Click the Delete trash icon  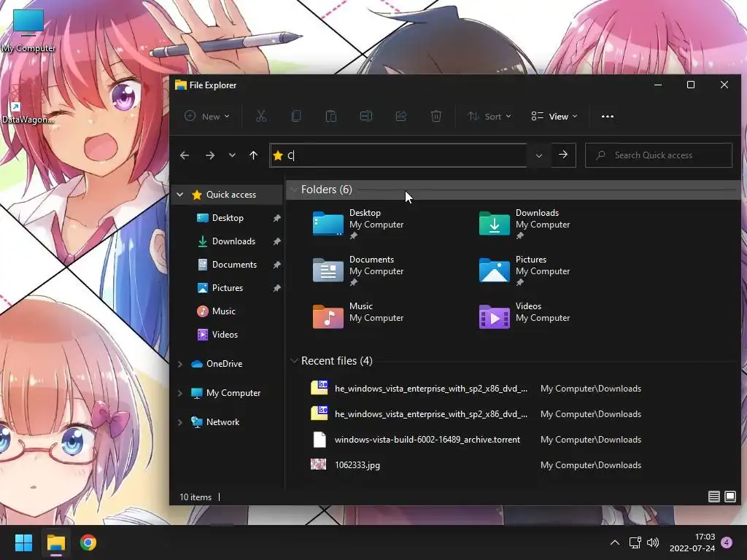click(436, 116)
